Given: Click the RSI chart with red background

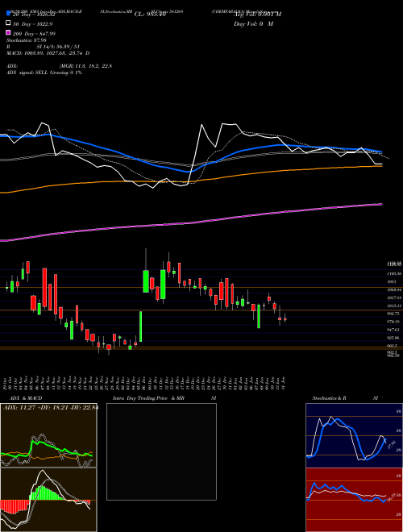Looking at the screenshot, I should tap(354, 500).
